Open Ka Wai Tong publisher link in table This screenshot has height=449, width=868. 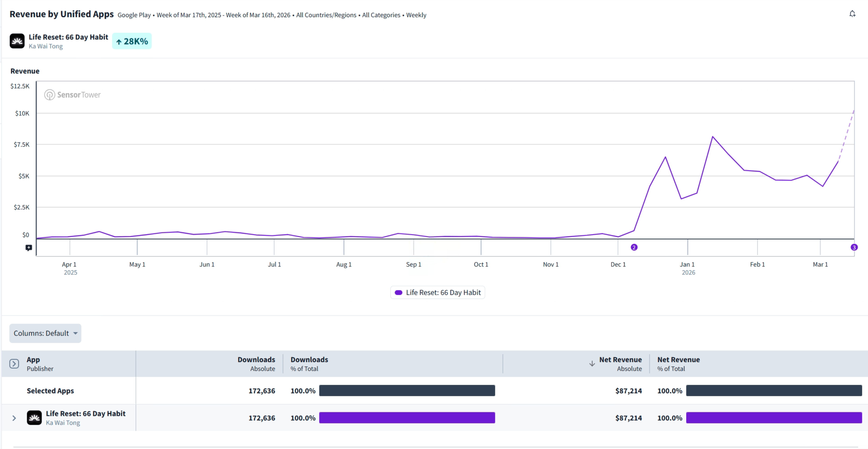tap(63, 423)
